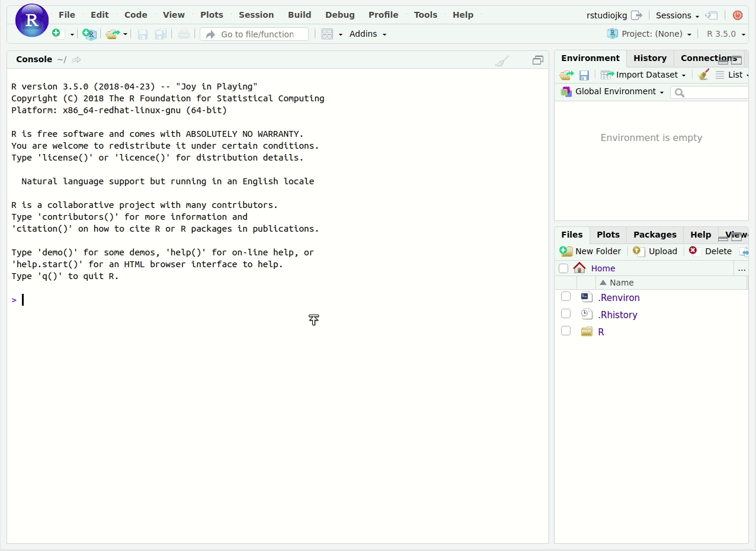Click the Open File folder icon
The image size is (756, 551).
(x=112, y=34)
